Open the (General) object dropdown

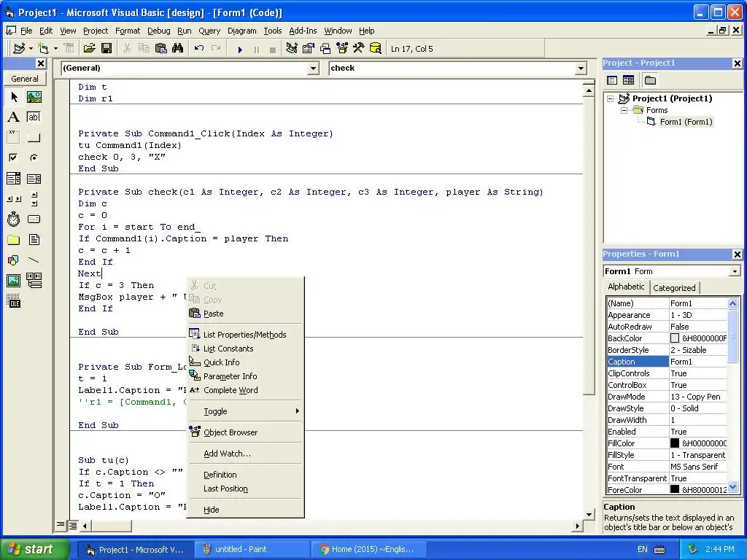pos(313,69)
